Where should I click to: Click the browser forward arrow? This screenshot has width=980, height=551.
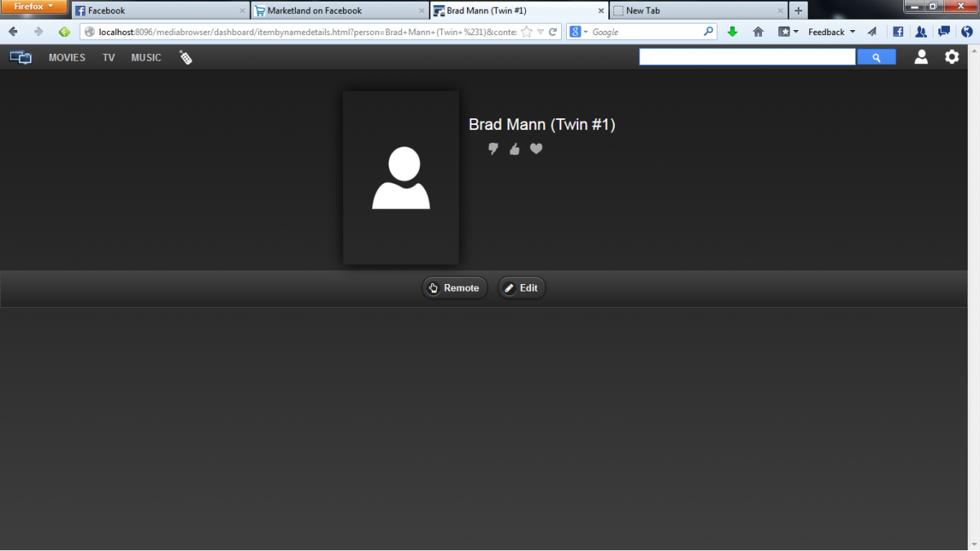[x=38, y=32]
